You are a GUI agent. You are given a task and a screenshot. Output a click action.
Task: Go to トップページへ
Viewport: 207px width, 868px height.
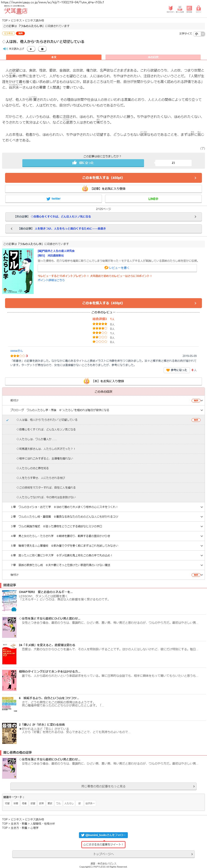point(104,854)
